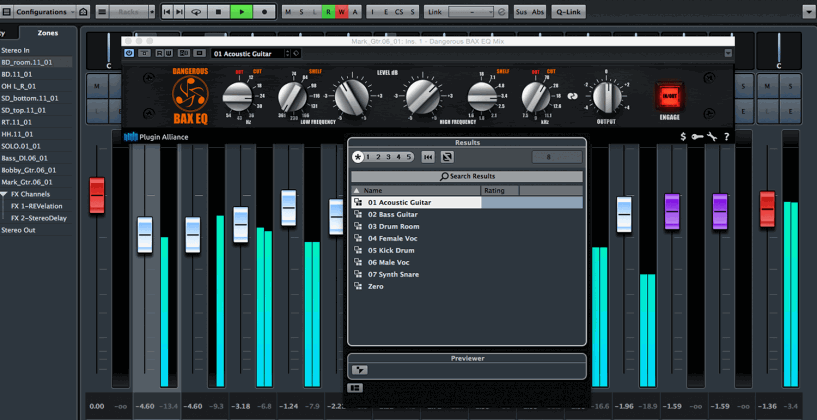
Task: Click the E EQ bypass toolbar button
Action: (386, 11)
